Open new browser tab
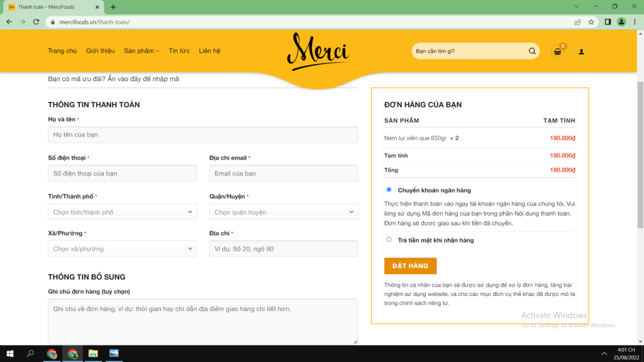644x362 pixels. (x=113, y=7)
